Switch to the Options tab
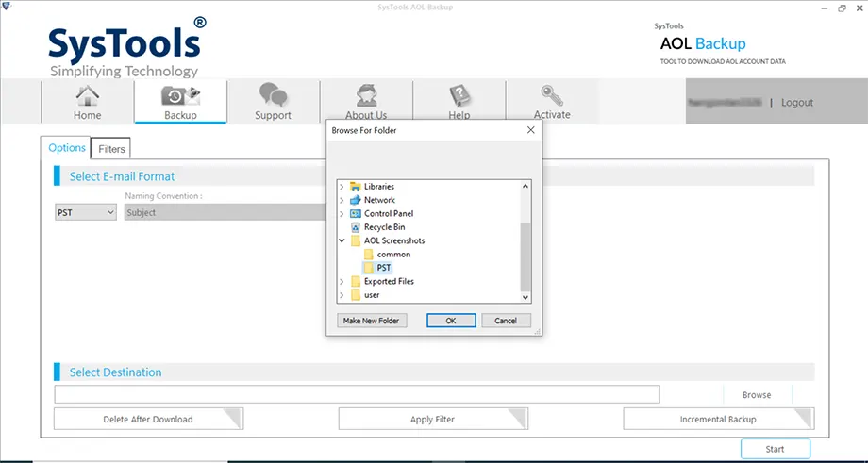The width and height of the screenshot is (868, 463). tap(66, 148)
